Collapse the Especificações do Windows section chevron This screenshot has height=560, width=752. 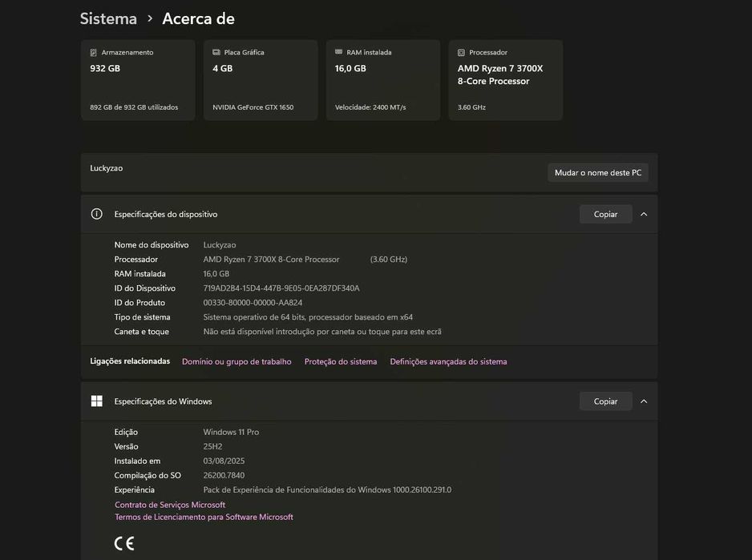coord(644,401)
